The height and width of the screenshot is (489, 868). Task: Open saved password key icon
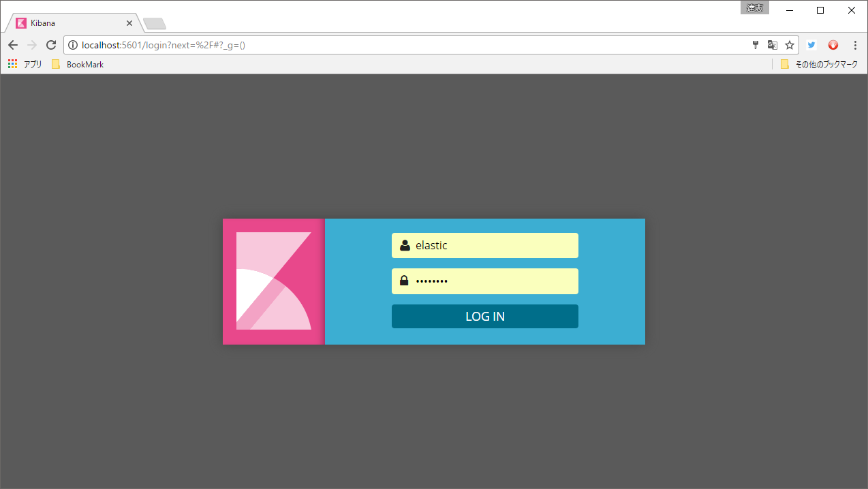[755, 45]
